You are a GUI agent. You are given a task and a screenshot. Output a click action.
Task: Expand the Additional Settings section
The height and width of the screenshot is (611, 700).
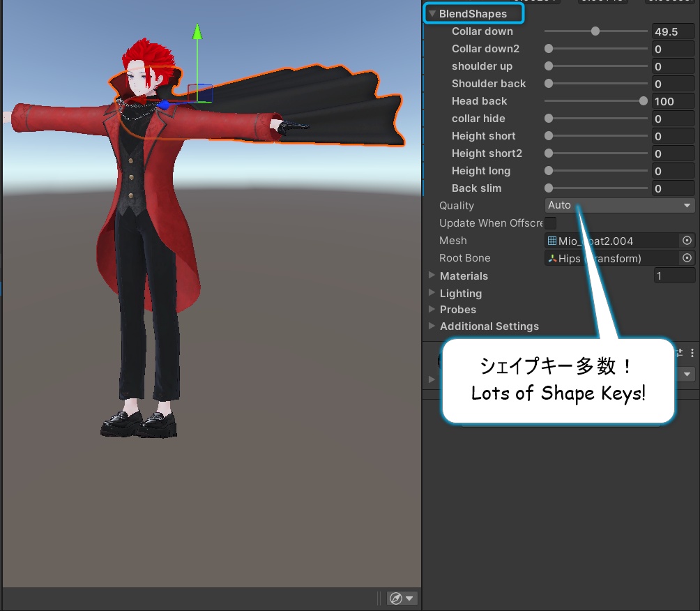pyautogui.click(x=432, y=326)
